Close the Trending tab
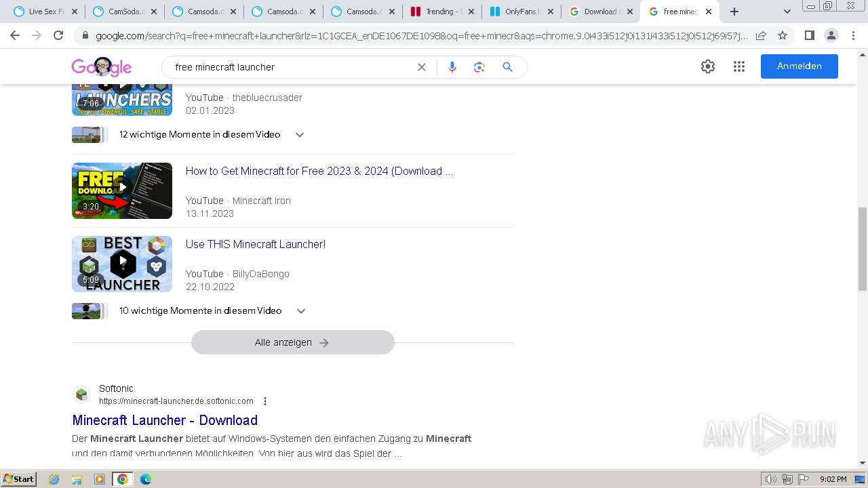This screenshot has height=488, width=868. (x=471, y=12)
